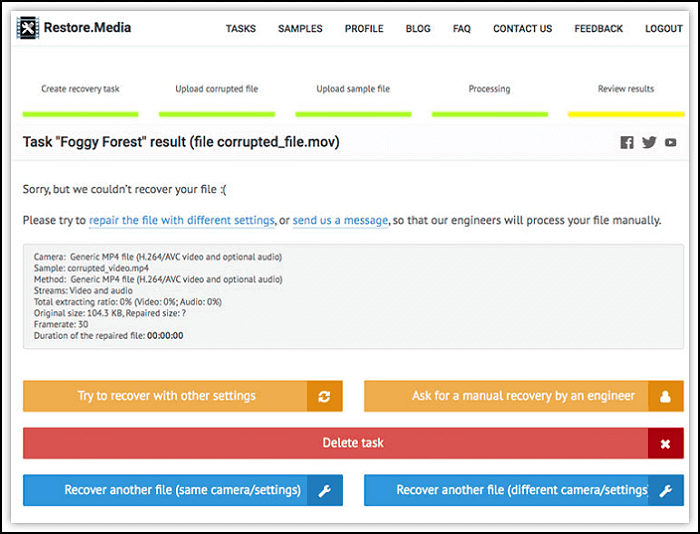
Task: Open the Twitter share icon
Action: click(x=649, y=142)
